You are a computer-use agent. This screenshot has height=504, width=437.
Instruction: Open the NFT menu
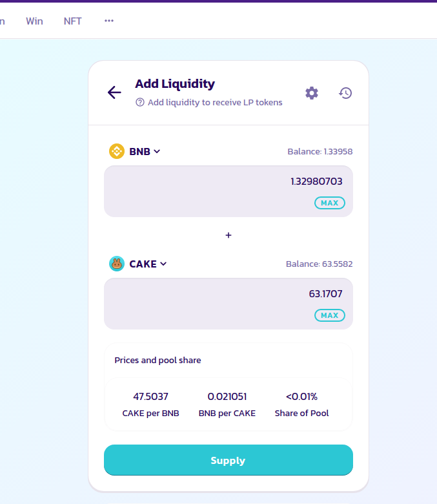click(x=72, y=21)
